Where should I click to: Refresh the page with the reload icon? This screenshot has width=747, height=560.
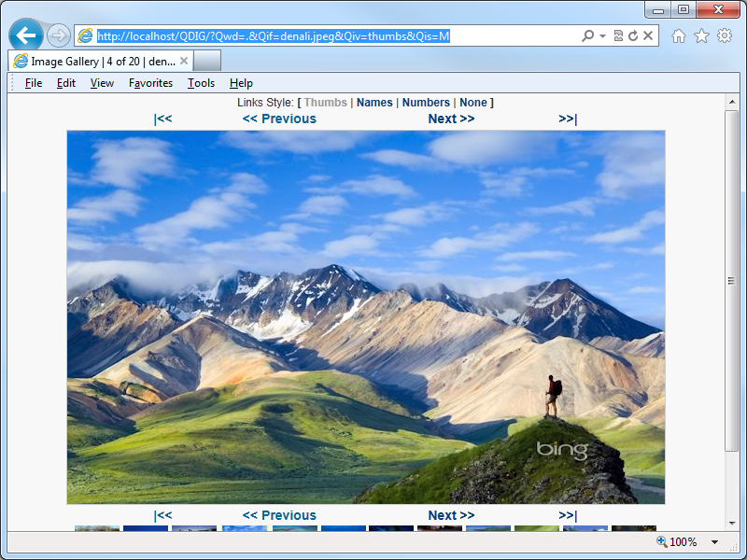click(x=633, y=35)
